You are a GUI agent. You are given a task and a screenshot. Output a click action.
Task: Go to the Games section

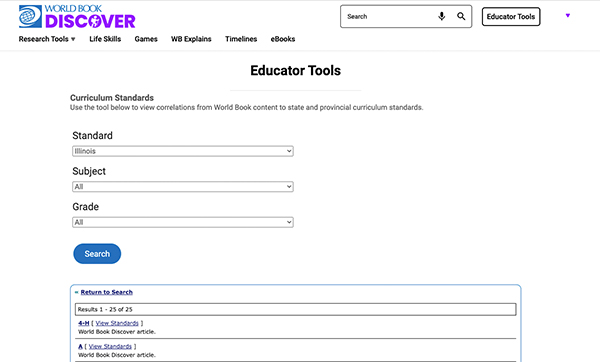pos(146,39)
